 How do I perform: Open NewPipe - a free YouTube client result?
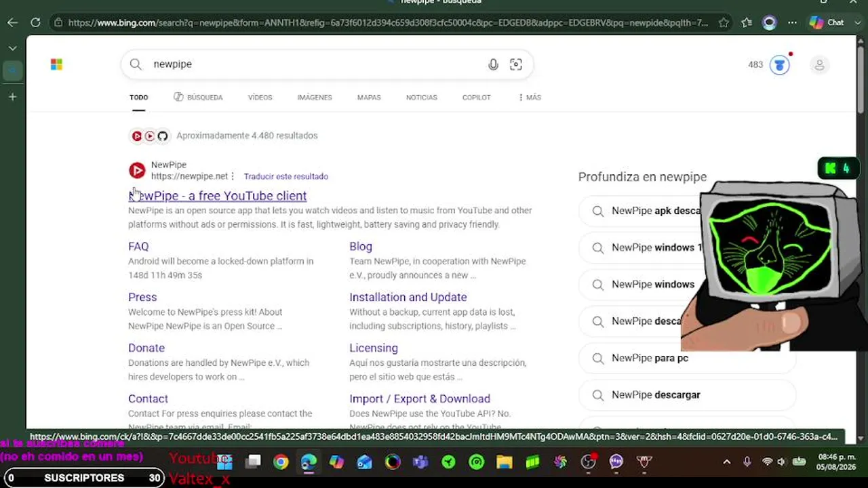coord(217,196)
